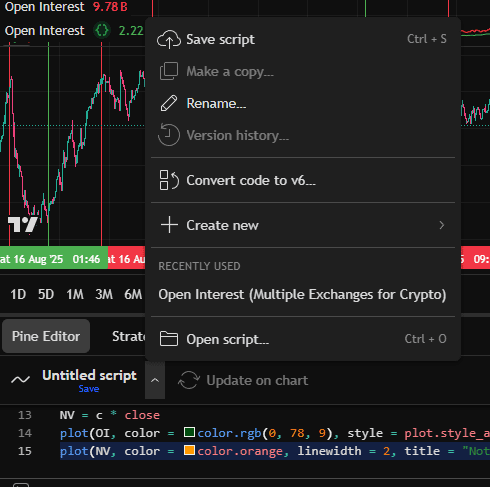Select Save script menu entry
The image size is (490, 487).
[303, 39]
